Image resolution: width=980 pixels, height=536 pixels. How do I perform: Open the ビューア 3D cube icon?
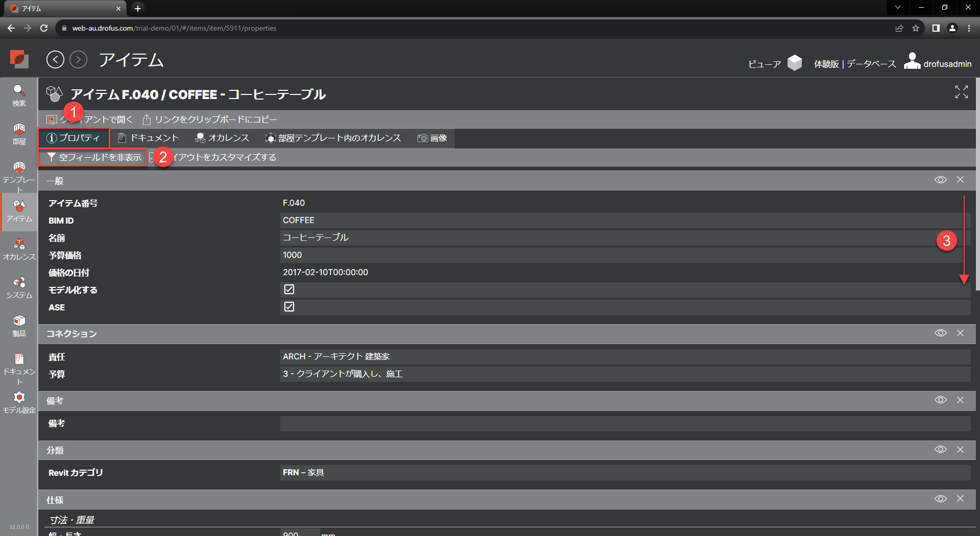coord(794,63)
